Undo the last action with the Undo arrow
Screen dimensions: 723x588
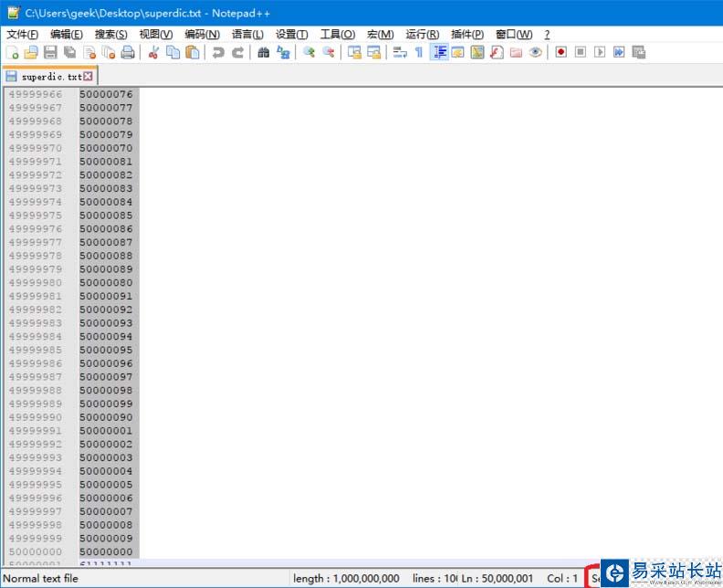tap(218, 53)
